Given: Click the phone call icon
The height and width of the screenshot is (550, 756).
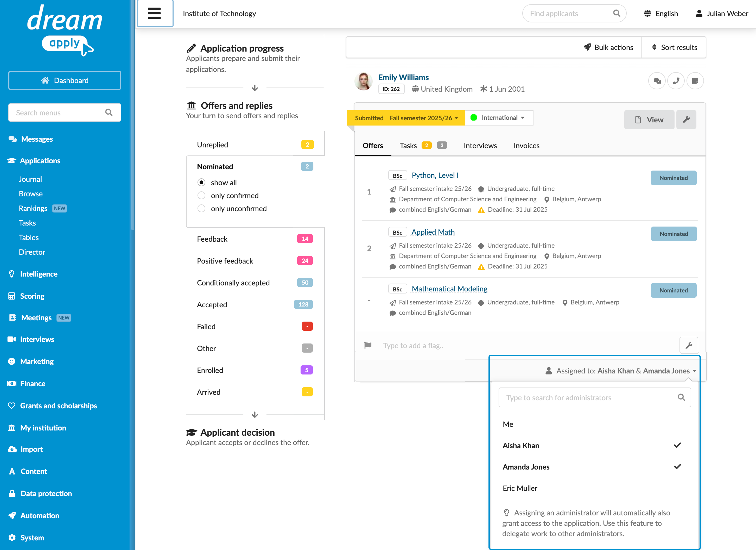Looking at the screenshot, I should 676,81.
